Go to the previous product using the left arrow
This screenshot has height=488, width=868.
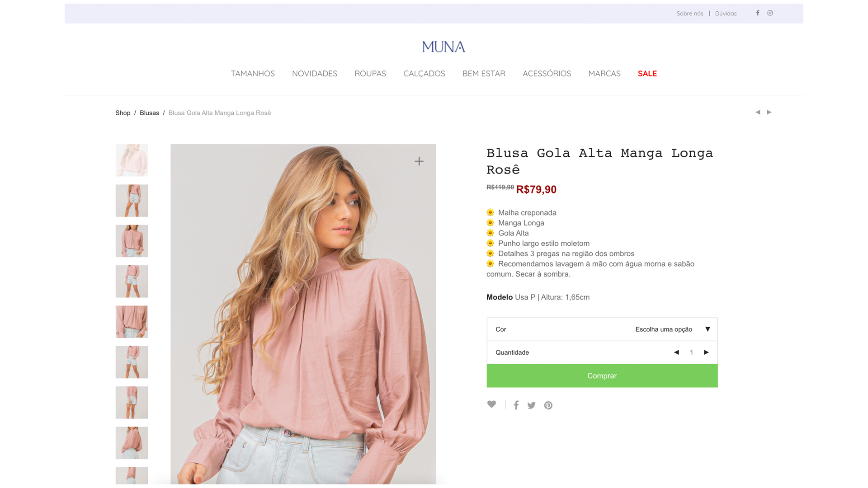point(757,112)
